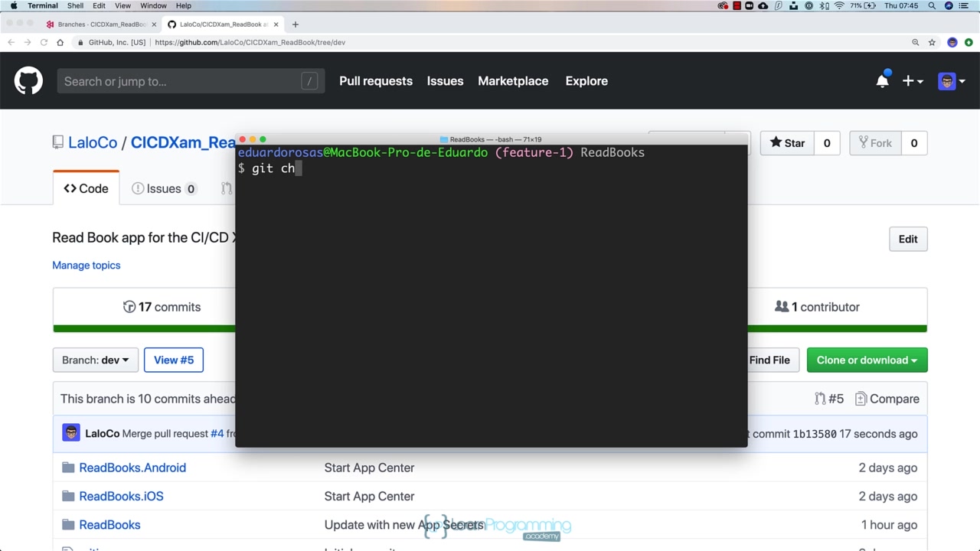Open Issues in GitHub header
This screenshot has width=980, height=551.
tap(445, 81)
